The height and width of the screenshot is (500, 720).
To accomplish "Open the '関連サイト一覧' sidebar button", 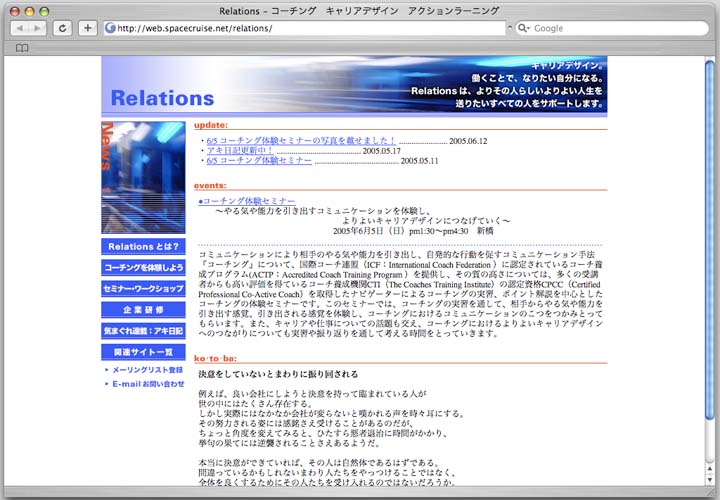I will tap(143, 352).
